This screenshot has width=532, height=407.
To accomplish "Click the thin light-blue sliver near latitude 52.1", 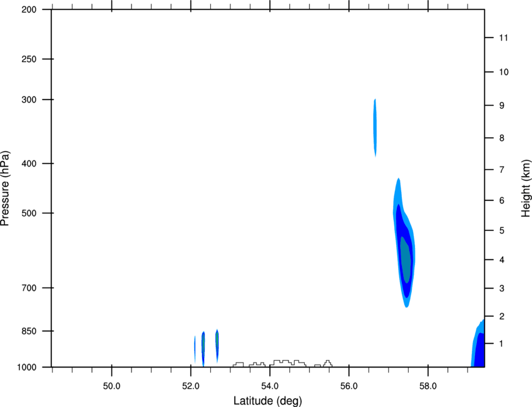I will (x=195, y=349).
